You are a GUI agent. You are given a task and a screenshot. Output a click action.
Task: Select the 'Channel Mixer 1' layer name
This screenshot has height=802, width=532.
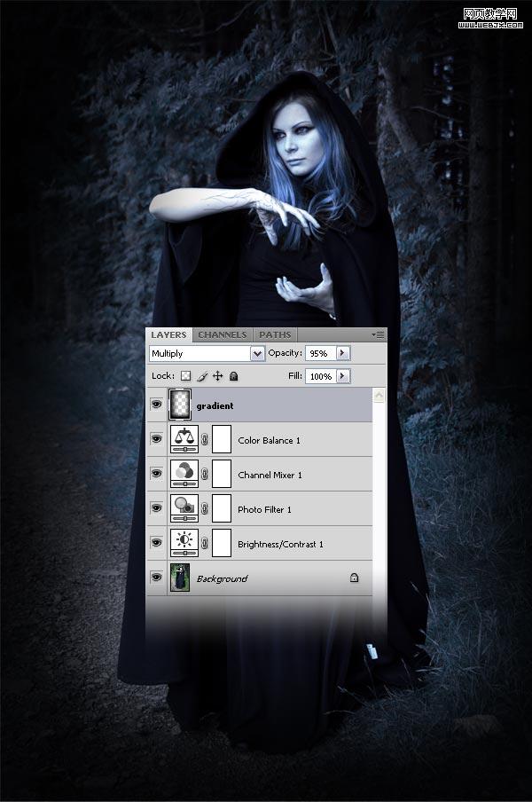click(270, 476)
